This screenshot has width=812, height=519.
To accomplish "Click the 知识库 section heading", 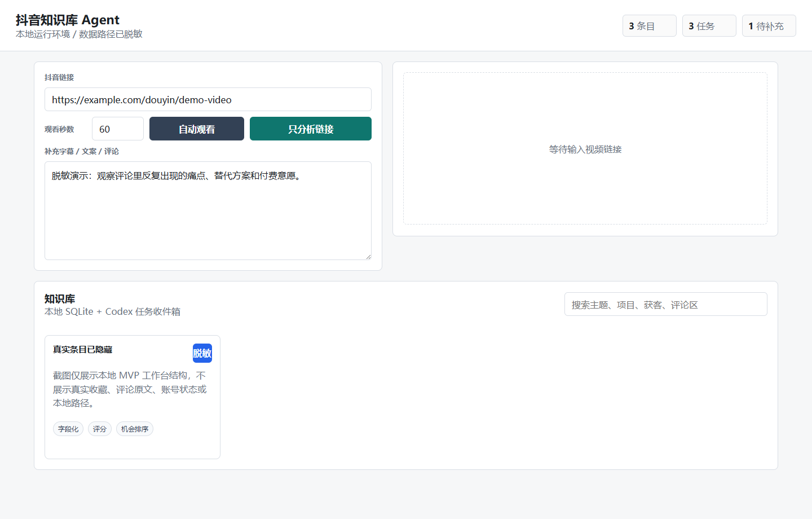I will click(x=60, y=299).
